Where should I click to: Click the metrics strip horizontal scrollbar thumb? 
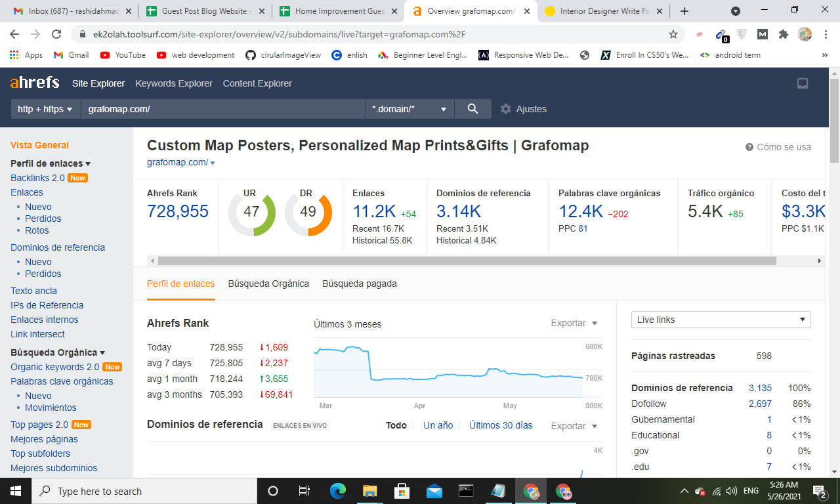(467, 261)
